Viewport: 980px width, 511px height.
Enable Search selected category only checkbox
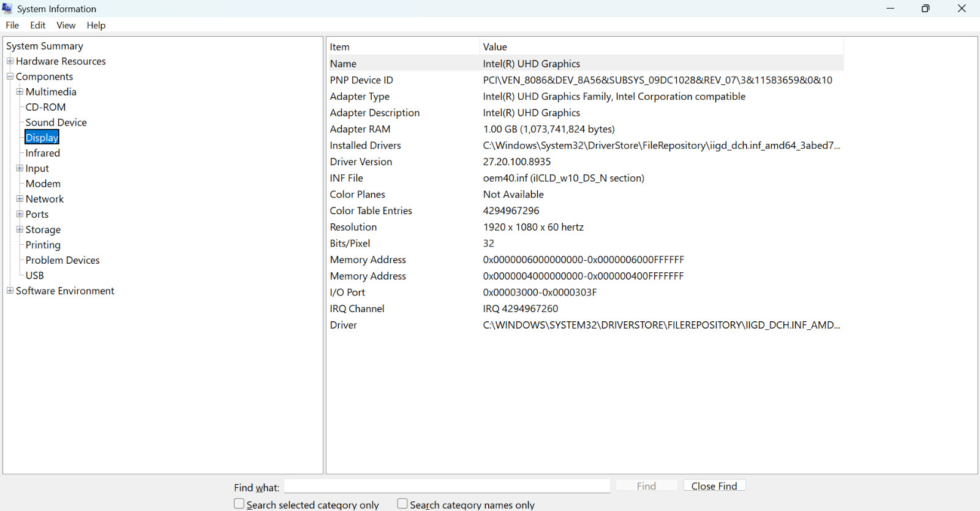[x=239, y=504]
